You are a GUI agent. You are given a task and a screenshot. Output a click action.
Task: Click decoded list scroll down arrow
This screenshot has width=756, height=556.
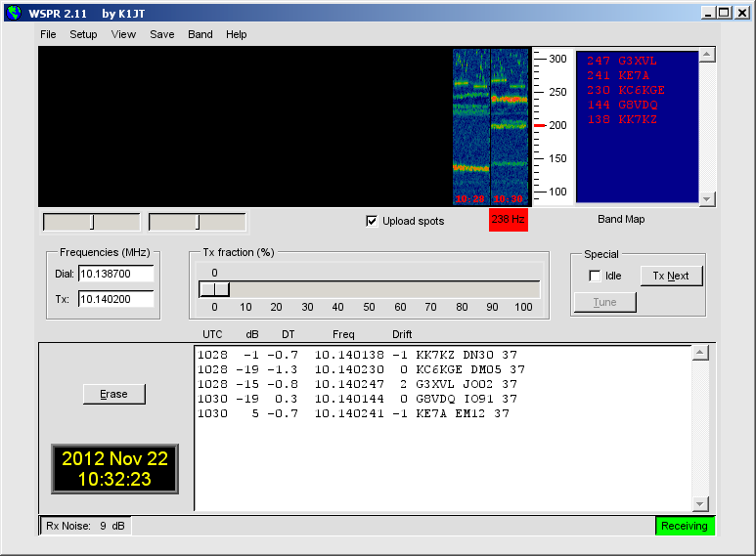tap(699, 504)
